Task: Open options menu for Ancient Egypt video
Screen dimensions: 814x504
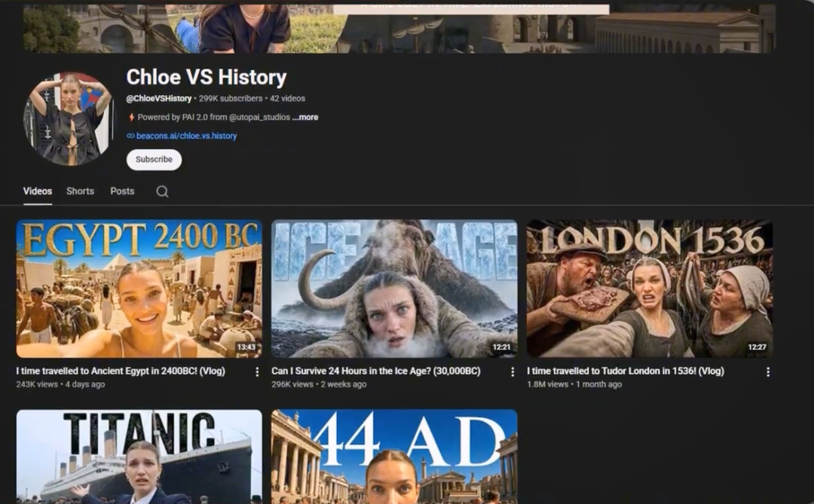Action: coord(257,371)
